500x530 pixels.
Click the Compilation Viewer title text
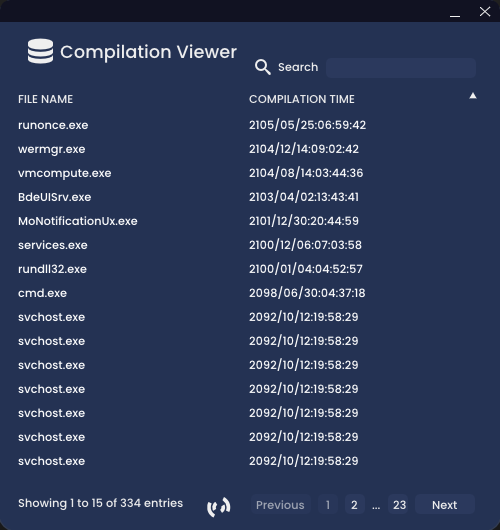[148, 52]
